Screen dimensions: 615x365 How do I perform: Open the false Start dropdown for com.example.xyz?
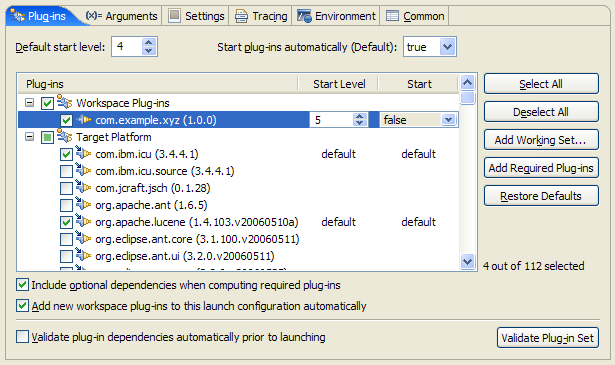(448, 120)
